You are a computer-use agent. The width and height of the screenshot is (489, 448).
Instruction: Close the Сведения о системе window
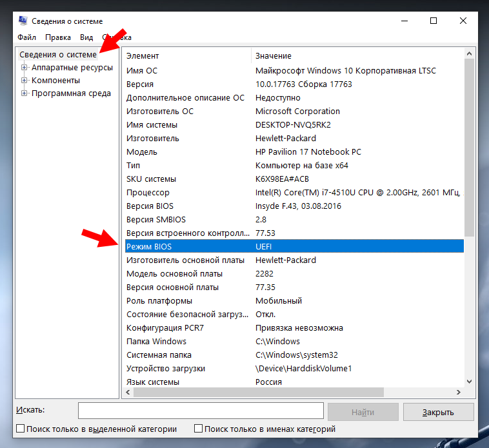[463, 21]
